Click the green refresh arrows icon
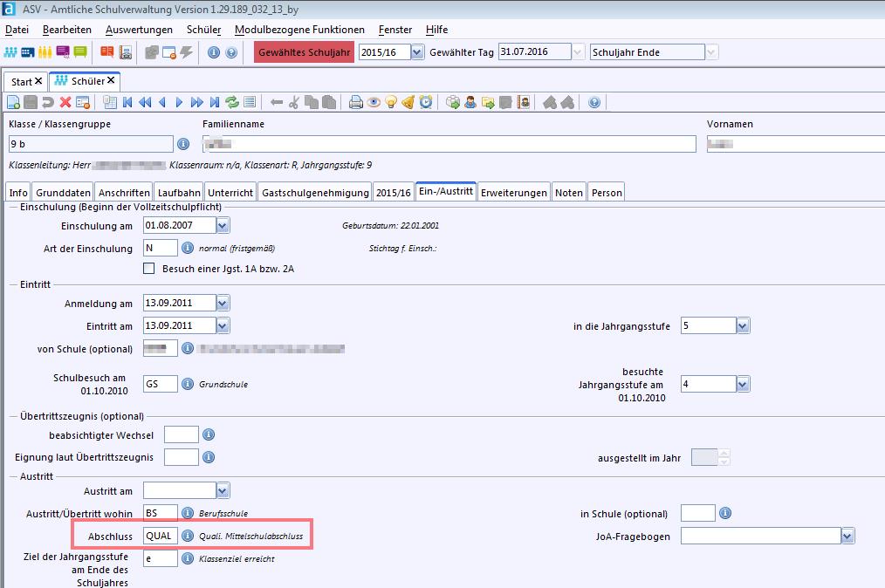This screenshot has height=588, width=885. click(232, 102)
